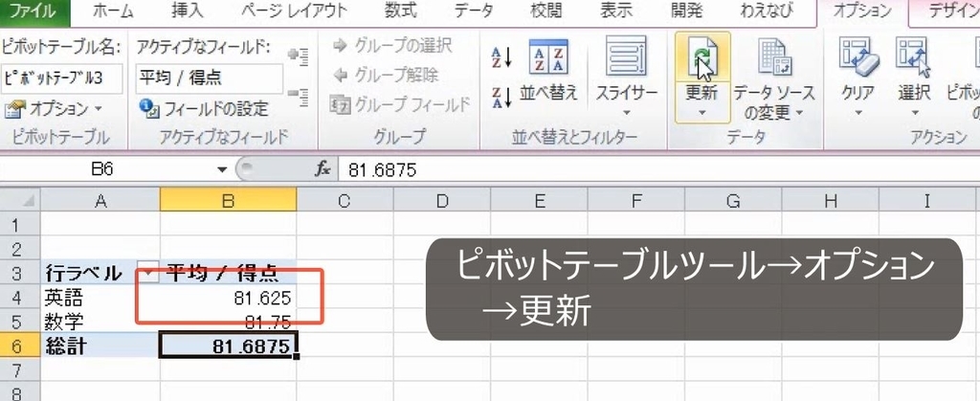Switch to the 開発 tab
Screen dimensions: 980x401
[686, 10]
